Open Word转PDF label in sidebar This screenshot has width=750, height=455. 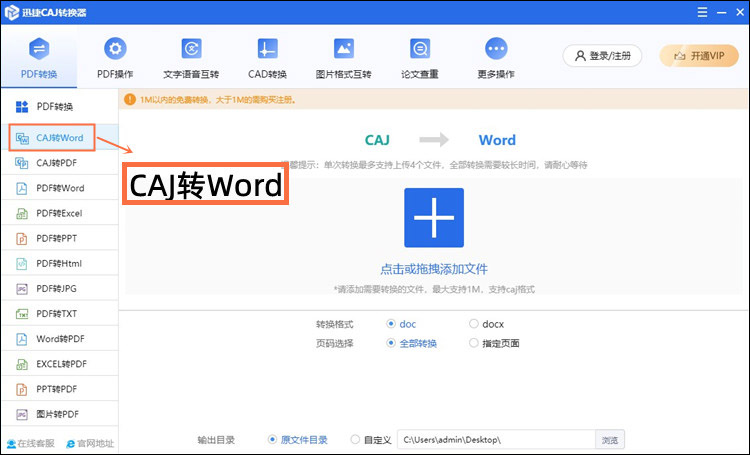coord(60,339)
